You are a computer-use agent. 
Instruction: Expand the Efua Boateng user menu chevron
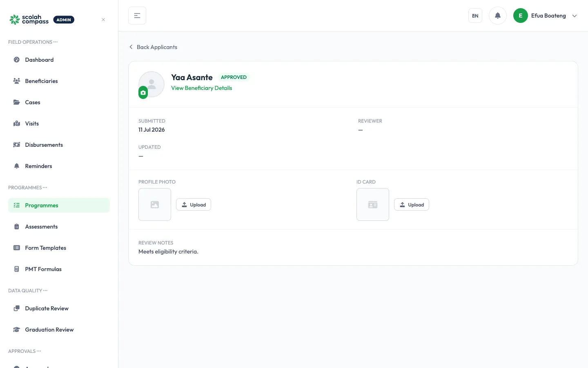pyautogui.click(x=575, y=16)
